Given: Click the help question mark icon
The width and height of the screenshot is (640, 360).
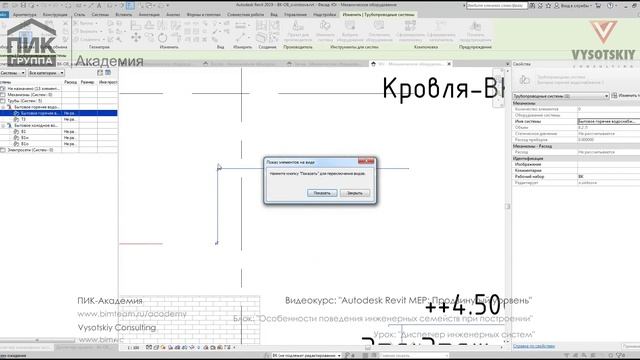Looking at the screenshot, I should tap(610, 6).
